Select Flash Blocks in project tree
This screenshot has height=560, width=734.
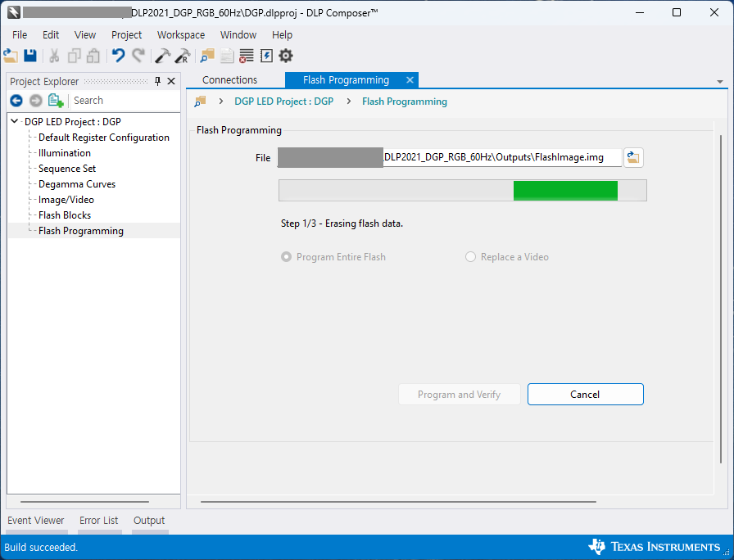[x=65, y=215]
